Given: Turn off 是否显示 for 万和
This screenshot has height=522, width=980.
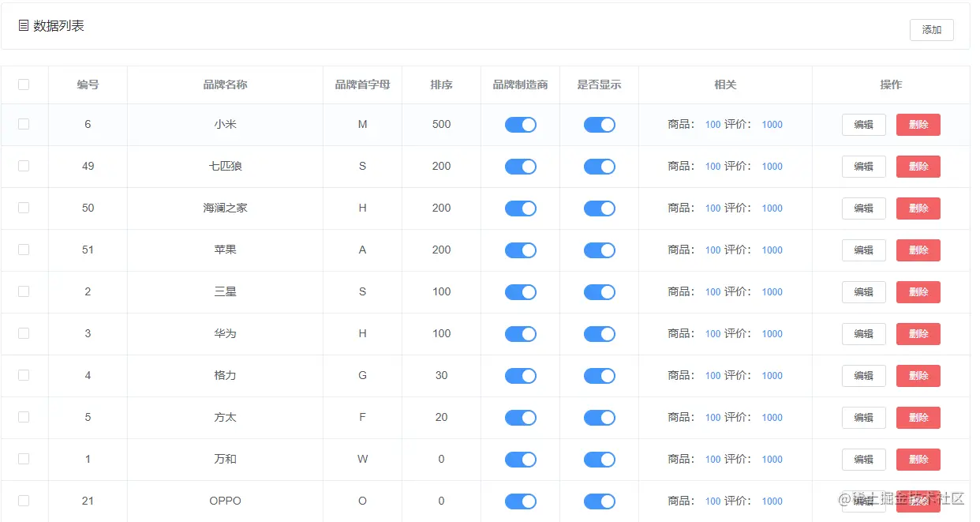Looking at the screenshot, I should [600, 460].
